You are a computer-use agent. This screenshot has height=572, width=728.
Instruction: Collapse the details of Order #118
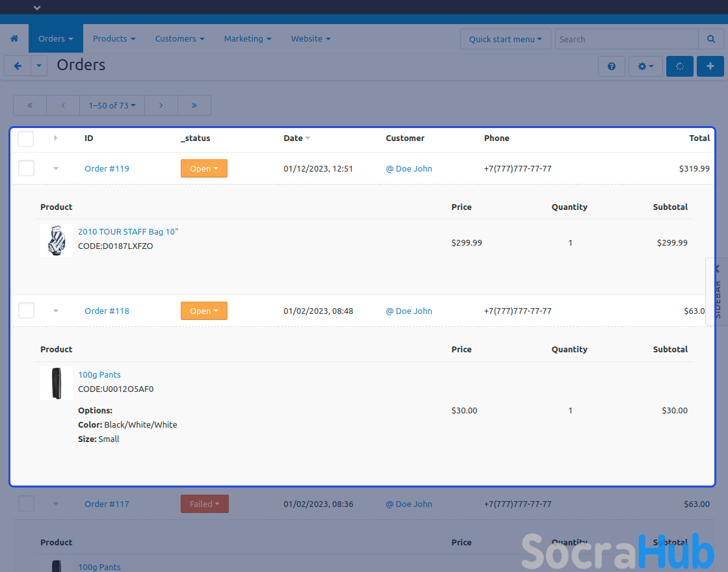click(x=56, y=311)
